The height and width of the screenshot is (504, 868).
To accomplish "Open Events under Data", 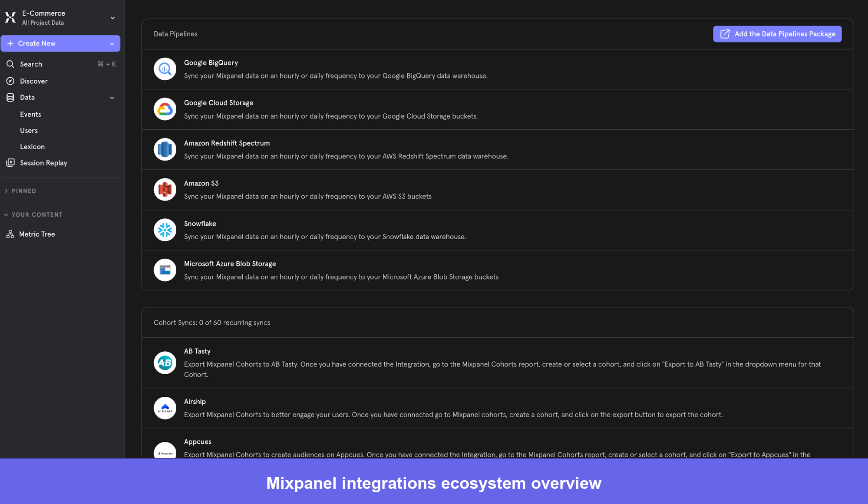I will (x=30, y=114).
